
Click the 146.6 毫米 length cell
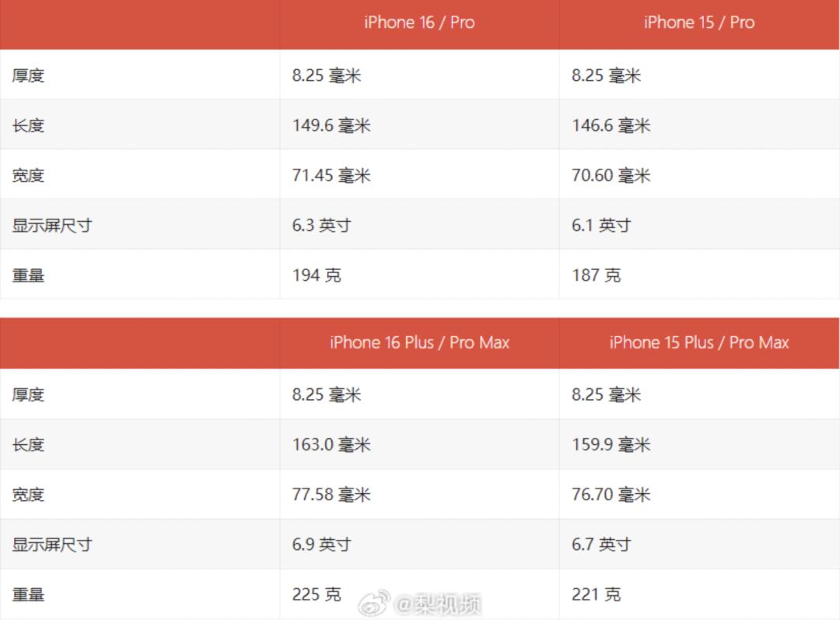click(611, 125)
